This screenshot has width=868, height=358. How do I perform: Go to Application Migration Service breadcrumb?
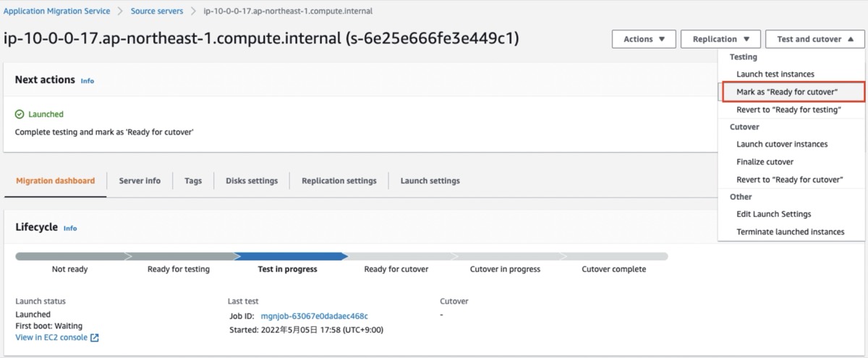[x=57, y=12]
